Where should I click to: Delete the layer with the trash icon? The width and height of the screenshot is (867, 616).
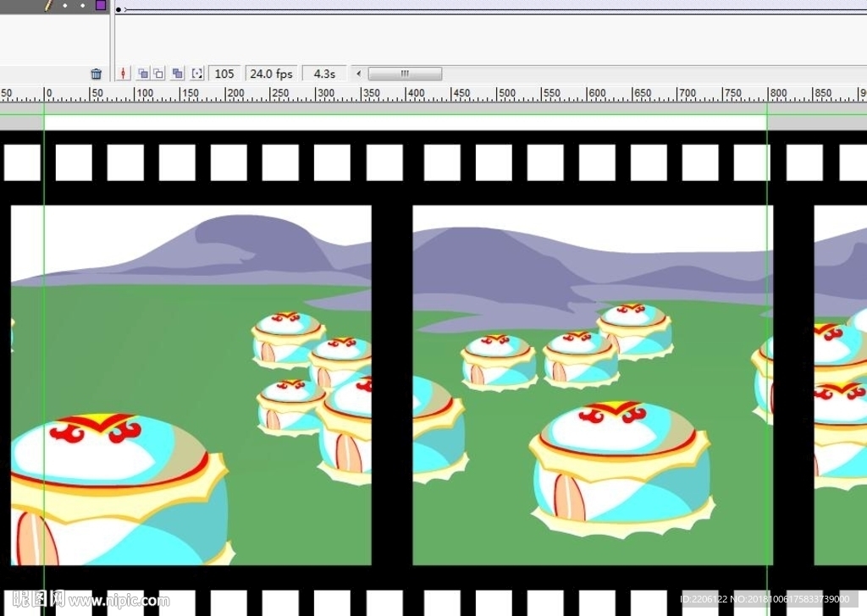pyautogui.click(x=97, y=74)
